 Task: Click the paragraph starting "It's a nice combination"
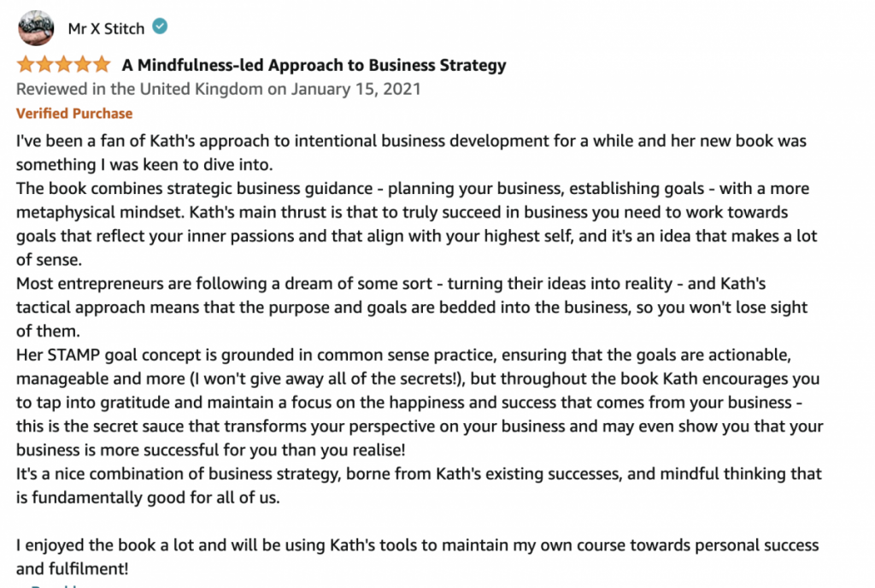419,485
